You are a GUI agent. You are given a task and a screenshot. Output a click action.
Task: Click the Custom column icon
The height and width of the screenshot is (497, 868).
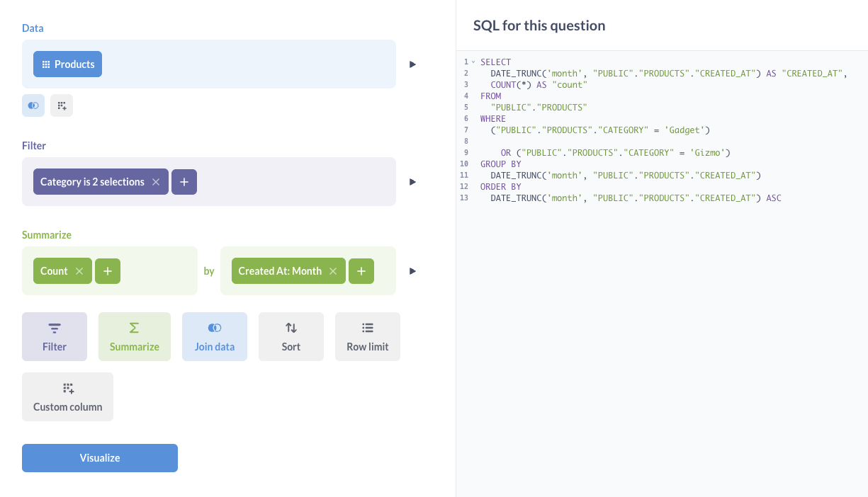pos(67,388)
